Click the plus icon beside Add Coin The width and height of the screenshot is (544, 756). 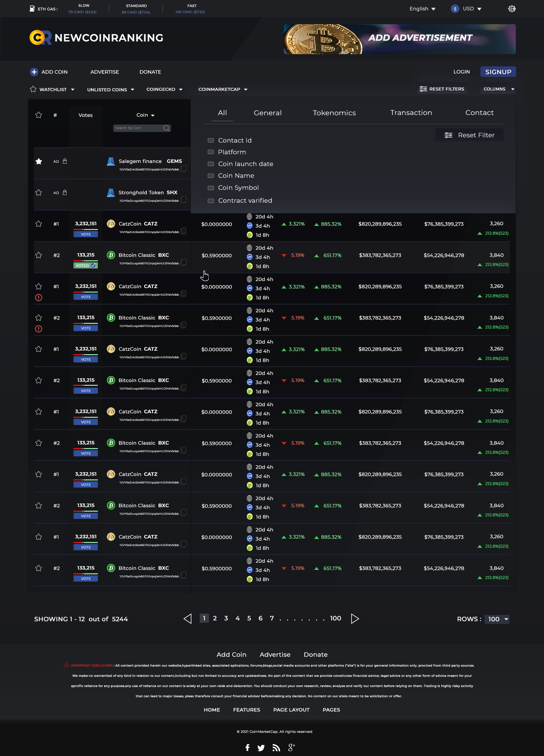pyautogui.click(x=34, y=72)
